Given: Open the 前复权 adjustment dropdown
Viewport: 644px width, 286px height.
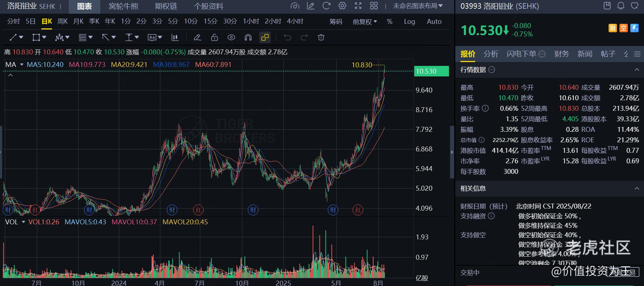Looking at the screenshot, I should [365, 22].
